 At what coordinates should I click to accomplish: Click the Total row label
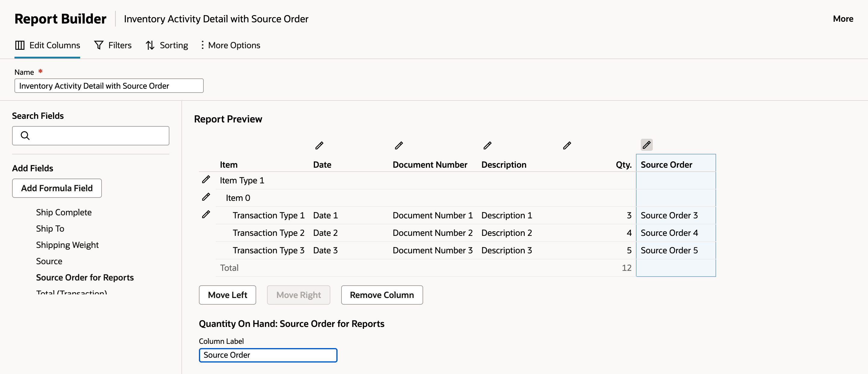tap(229, 268)
